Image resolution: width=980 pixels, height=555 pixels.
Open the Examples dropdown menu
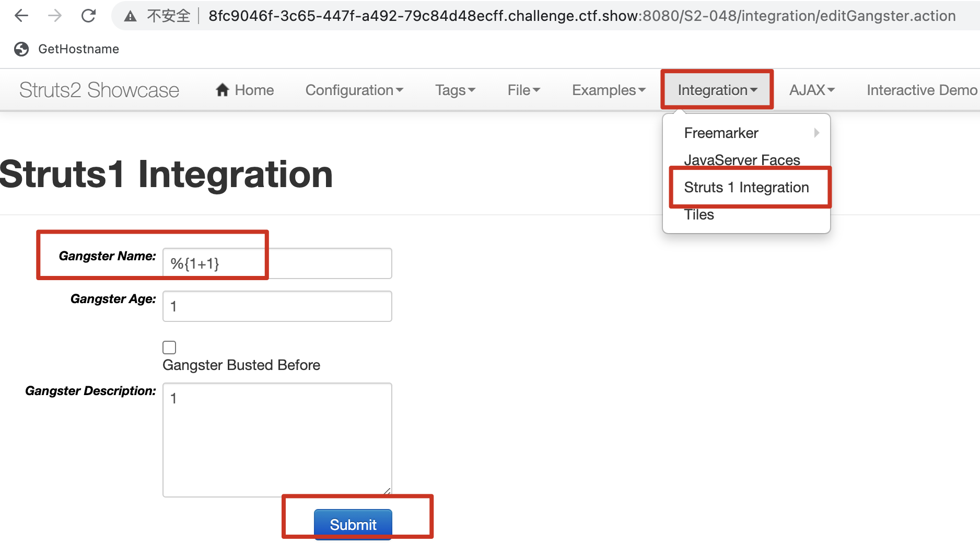(609, 90)
